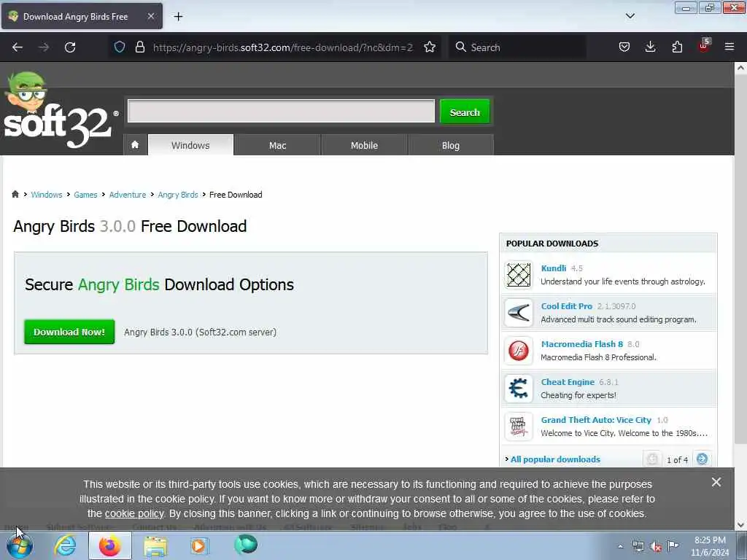Viewport: 747px width, 560px height.
Task: Click the Firefox taskbar icon
Action: [110, 545]
